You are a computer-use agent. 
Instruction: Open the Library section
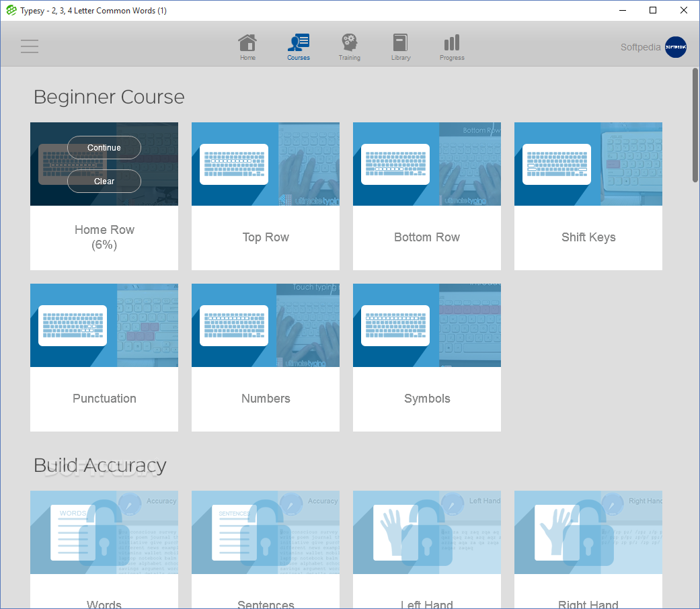point(401,47)
